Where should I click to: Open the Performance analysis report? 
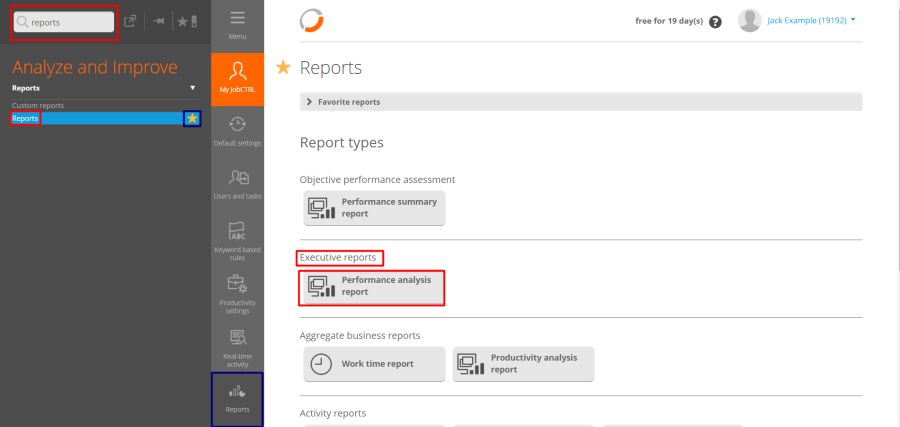[374, 287]
